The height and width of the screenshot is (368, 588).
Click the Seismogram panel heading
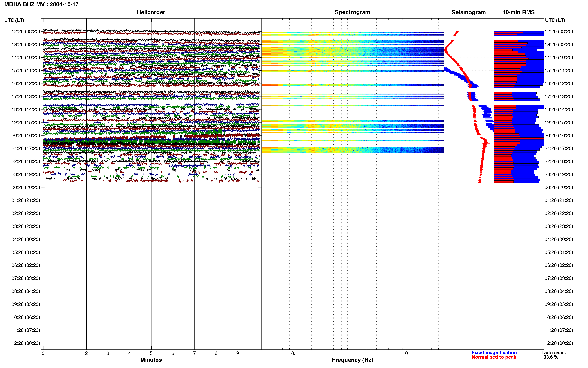click(x=468, y=12)
